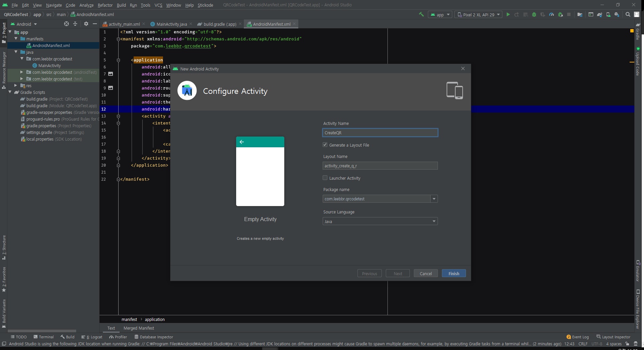Open the app run configuration dropdown

[440, 14]
